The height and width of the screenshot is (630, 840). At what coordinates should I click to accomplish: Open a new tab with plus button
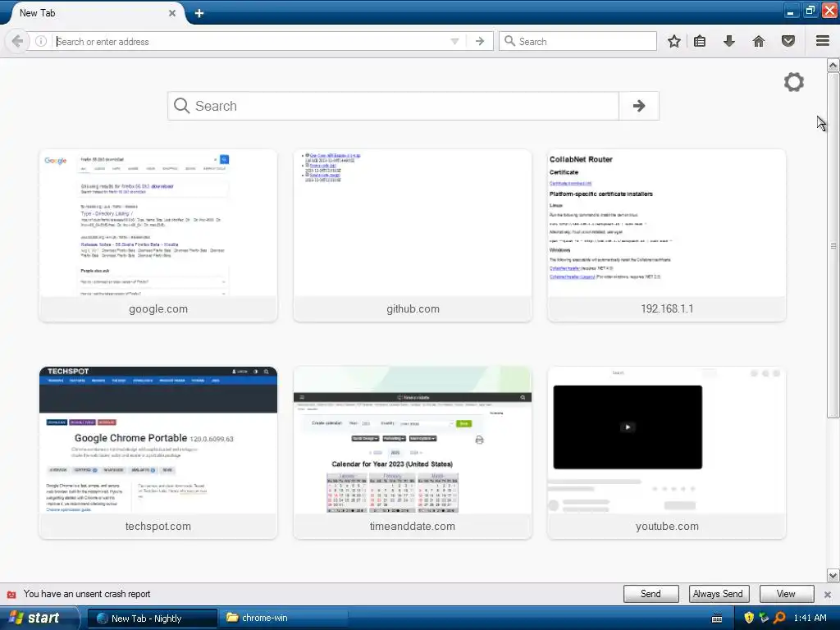199,13
